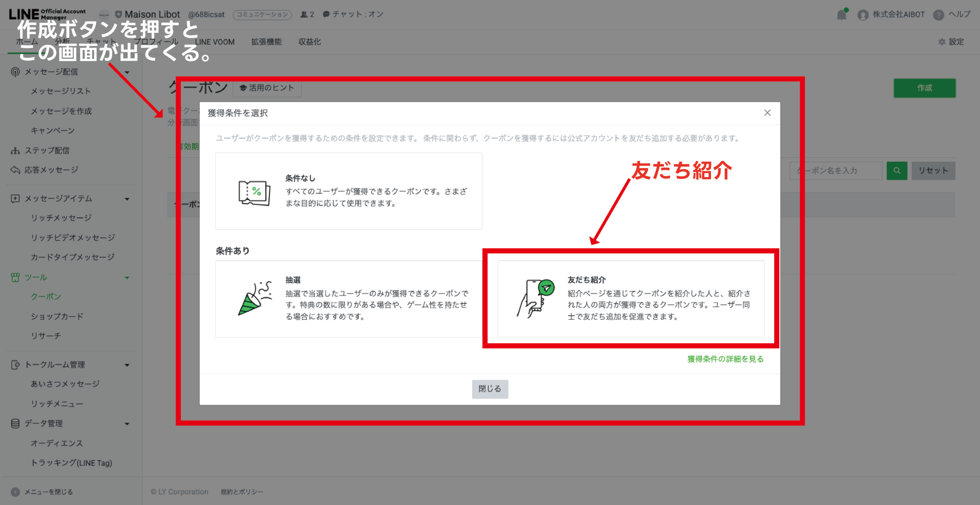Click the notification bell icon
The height and width of the screenshot is (505, 980).
841,15
